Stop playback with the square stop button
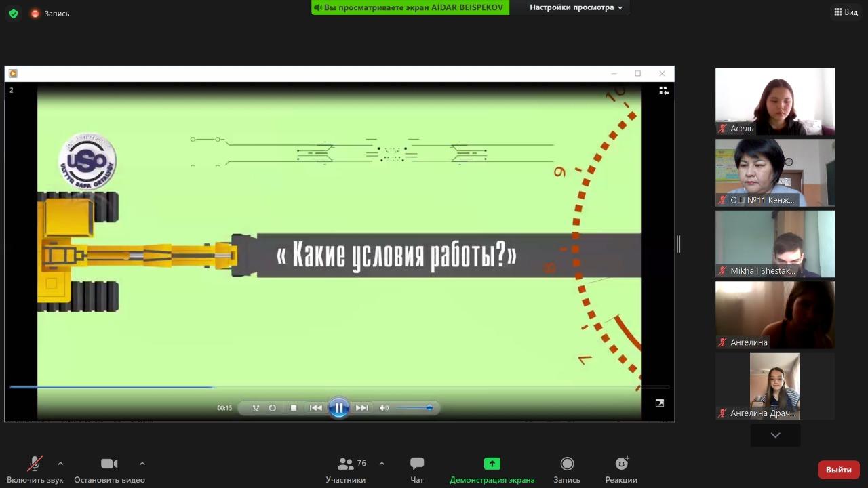 (x=294, y=408)
